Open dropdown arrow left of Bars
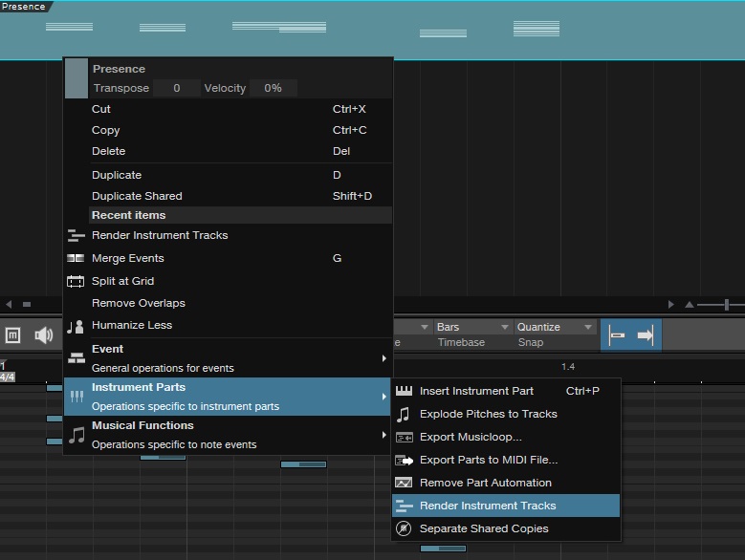 tap(425, 327)
